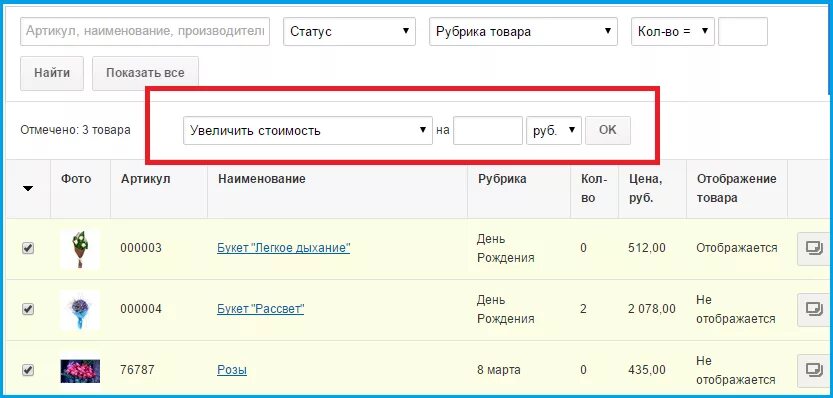Click copy icon in Букет "Рассвет" row
This screenshot has height=398, width=833.
(813, 309)
